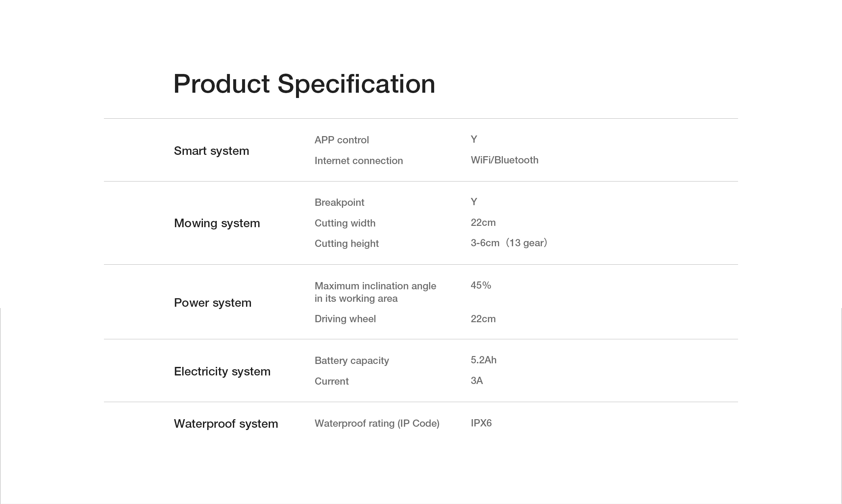The image size is (842, 504).
Task: Select the IPX6 waterproof rating value
Action: [481, 423]
